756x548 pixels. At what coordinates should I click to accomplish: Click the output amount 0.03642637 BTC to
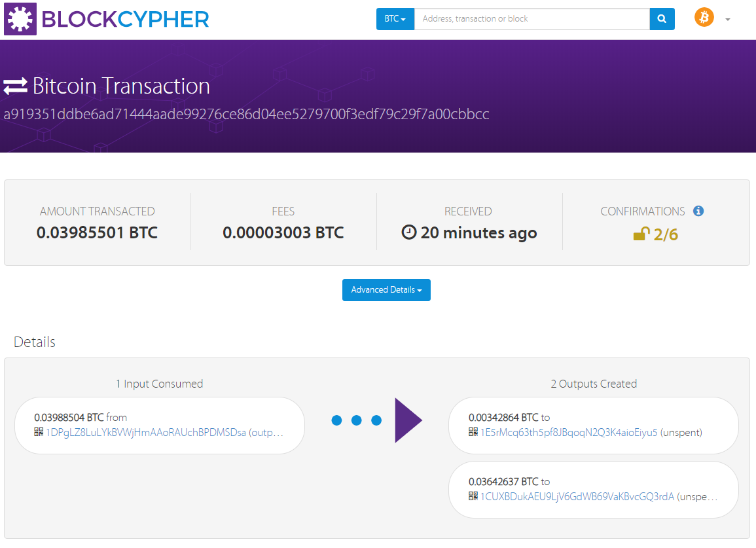(x=509, y=481)
